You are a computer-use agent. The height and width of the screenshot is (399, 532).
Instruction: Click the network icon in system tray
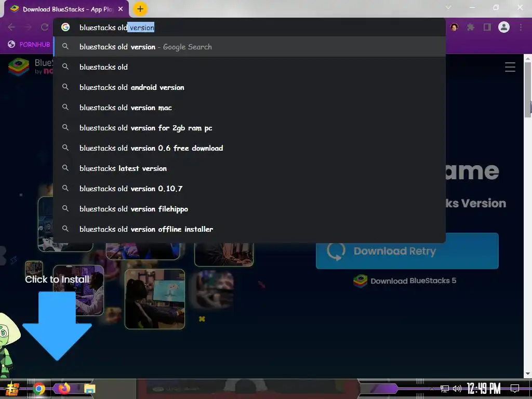(445, 389)
